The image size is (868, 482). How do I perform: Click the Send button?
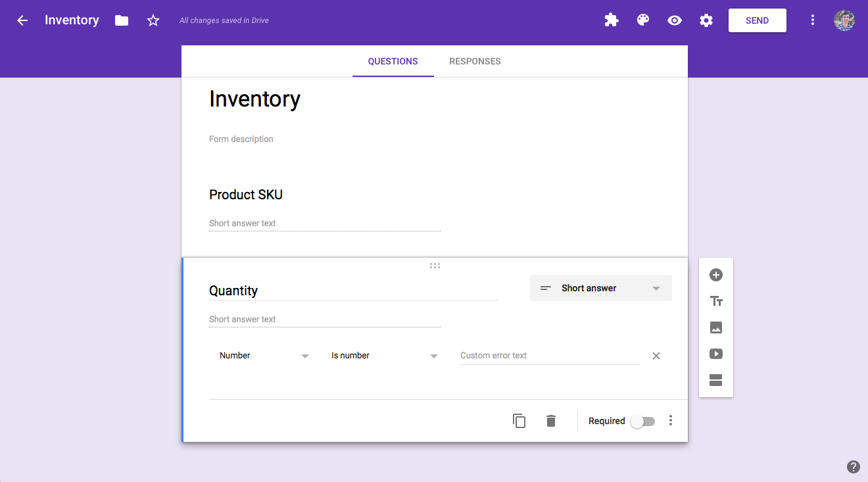tap(757, 20)
